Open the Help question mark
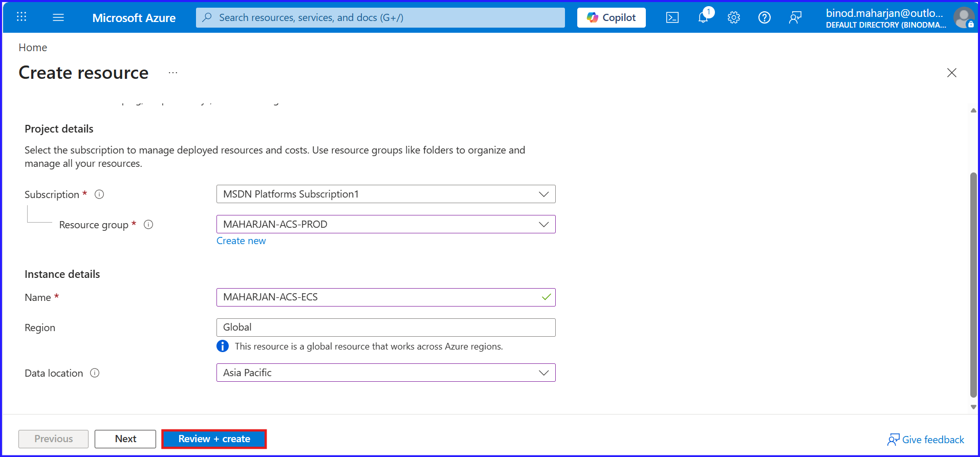980x457 pixels. pyautogui.click(x=765, y=17)
